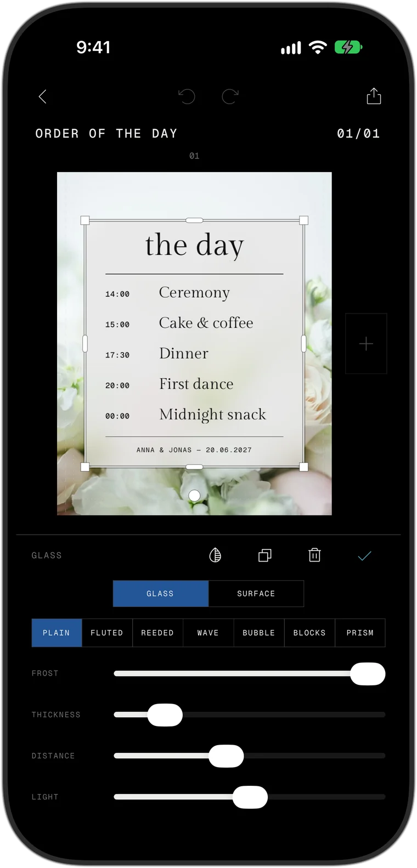The height and width of the screenshot is (868, 417).
Task: Tap the 14:00 time entry
Action: coord(117,294)
